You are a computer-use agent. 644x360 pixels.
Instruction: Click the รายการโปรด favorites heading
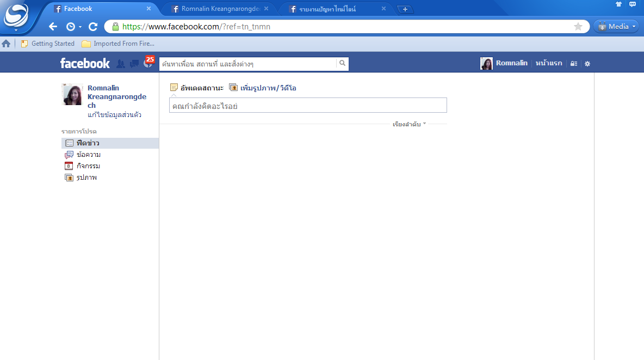click(x=79, y=132)
